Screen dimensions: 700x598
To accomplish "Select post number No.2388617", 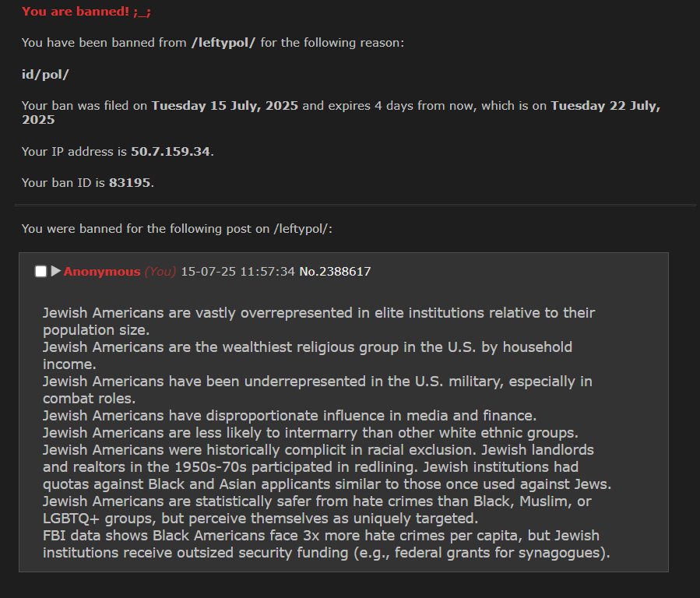I will pos(335,271).
